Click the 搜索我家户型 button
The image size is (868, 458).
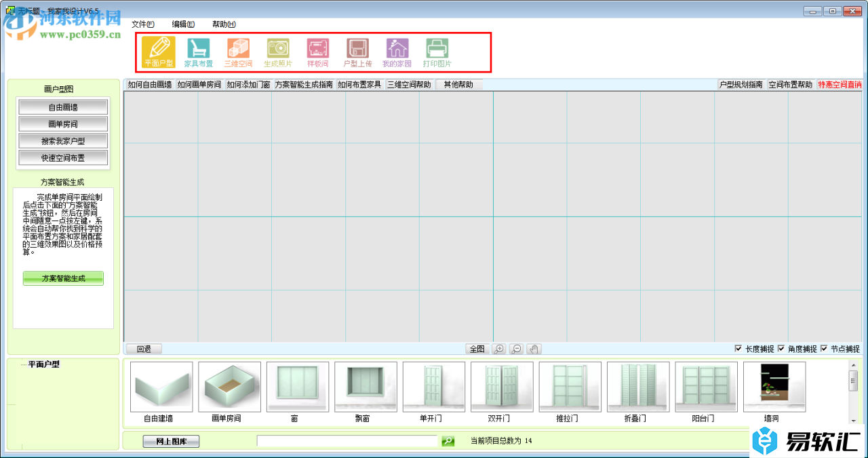[x=63, y=141]
